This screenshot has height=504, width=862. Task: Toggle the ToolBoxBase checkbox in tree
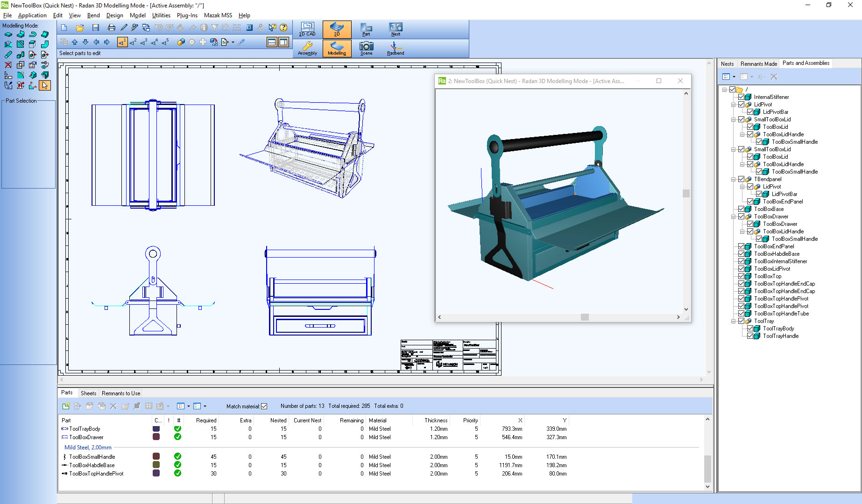741,209
